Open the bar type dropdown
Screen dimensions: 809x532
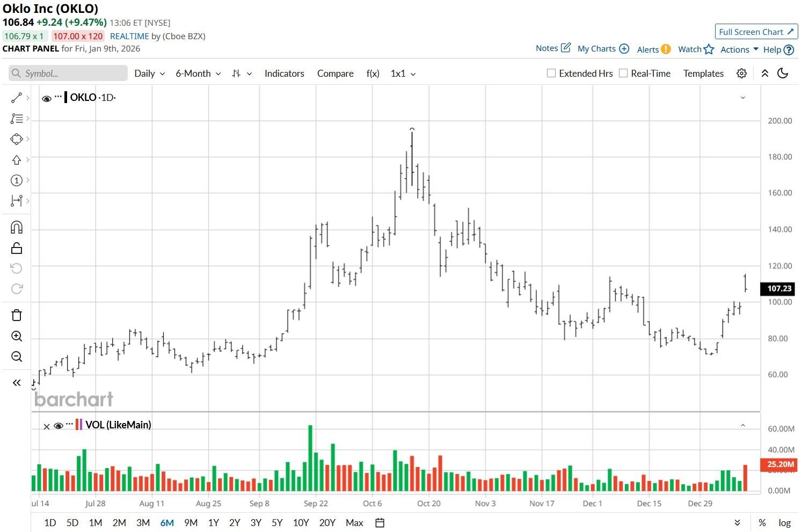[x=242, y=74]
